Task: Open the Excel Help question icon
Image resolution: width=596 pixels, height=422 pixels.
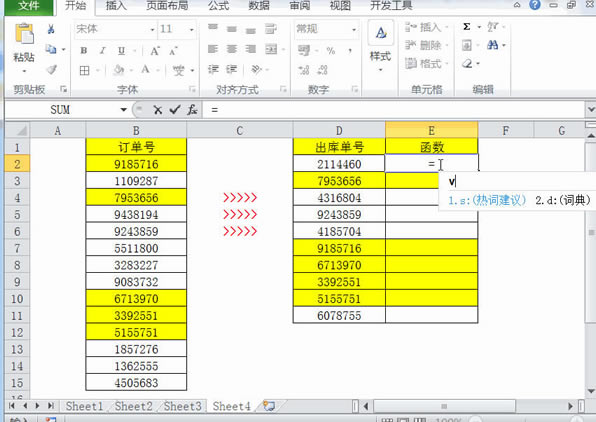Action: pos(535,5)
